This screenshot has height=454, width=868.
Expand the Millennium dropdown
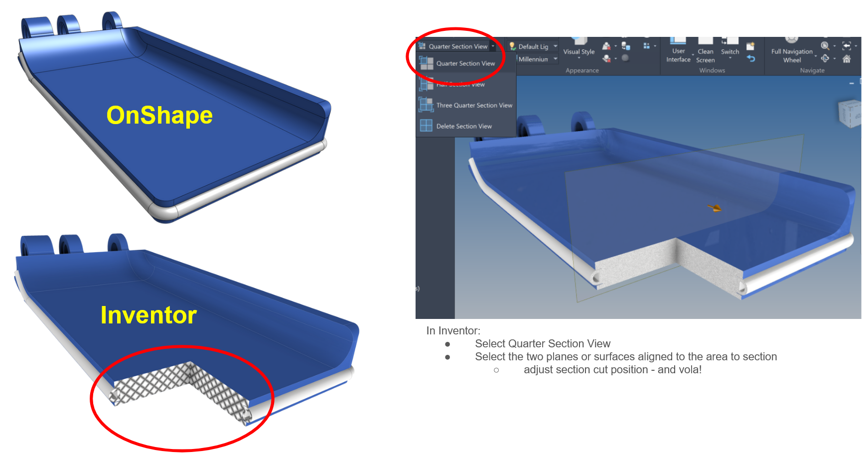click(x=556, y=59)
